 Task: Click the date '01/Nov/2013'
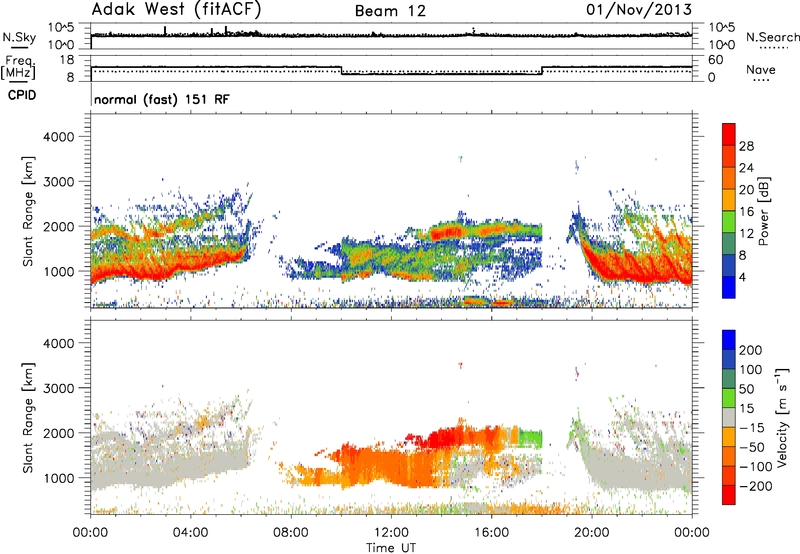point(639,10)
